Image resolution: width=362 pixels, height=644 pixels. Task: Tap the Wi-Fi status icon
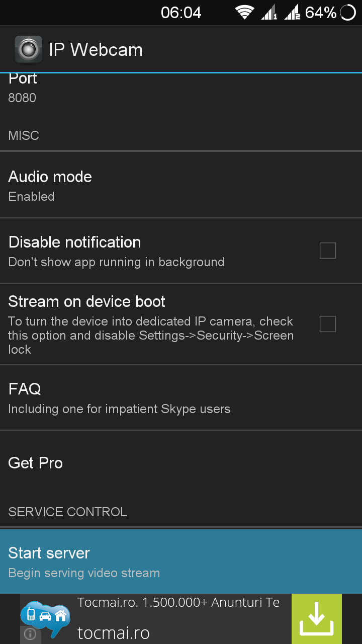coord(245,12)
